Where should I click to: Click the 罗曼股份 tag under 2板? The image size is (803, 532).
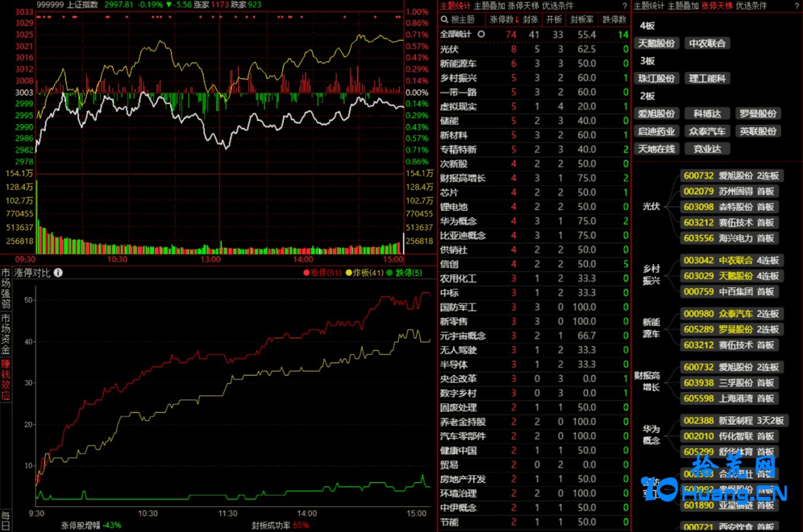point(758,114)
